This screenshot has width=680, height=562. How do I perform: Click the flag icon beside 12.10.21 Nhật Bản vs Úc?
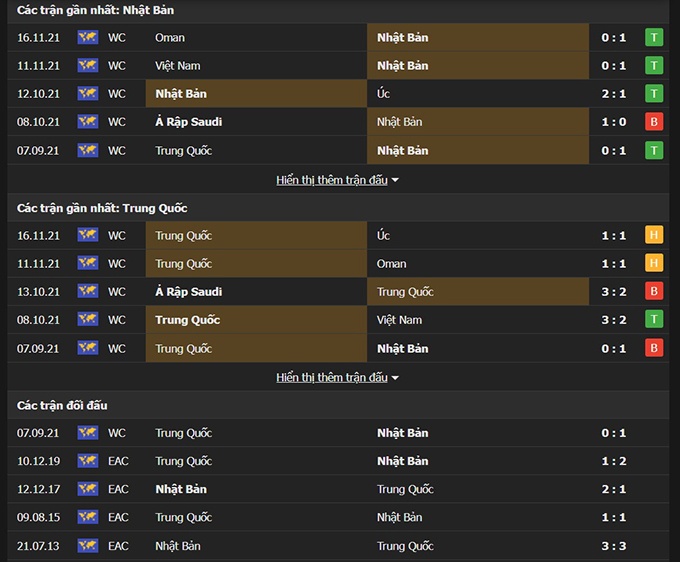[87, 94]
